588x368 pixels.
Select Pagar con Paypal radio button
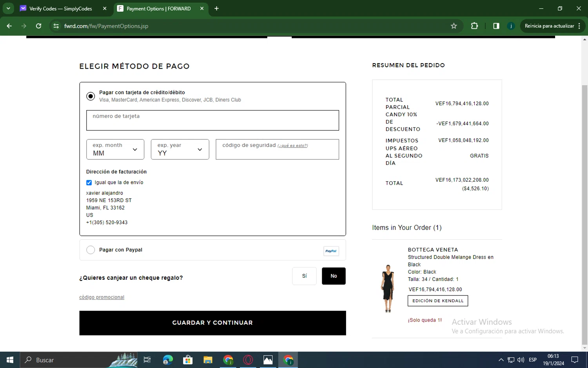pyautogui.click(x=91, y=250)
